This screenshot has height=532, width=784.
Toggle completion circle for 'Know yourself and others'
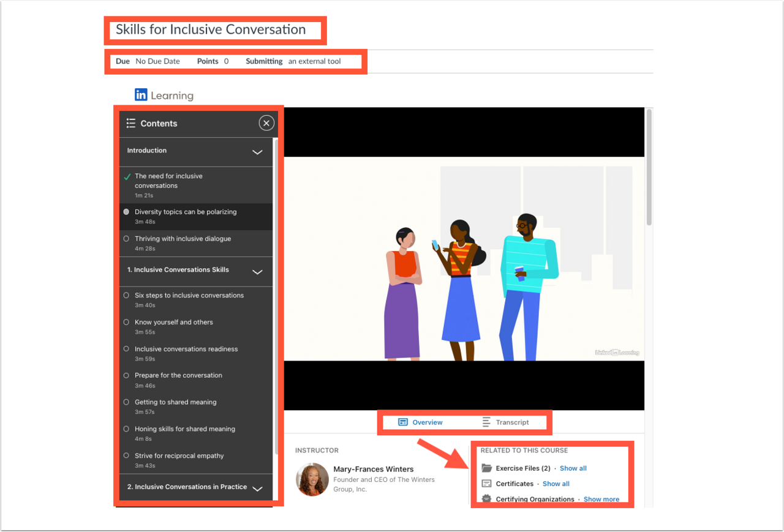tap(126, 322)
